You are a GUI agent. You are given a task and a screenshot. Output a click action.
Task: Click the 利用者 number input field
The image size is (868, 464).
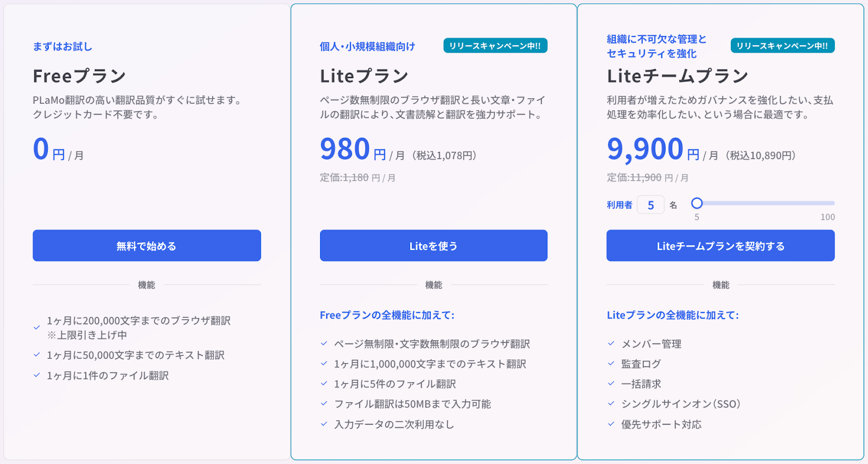point(650,205)
